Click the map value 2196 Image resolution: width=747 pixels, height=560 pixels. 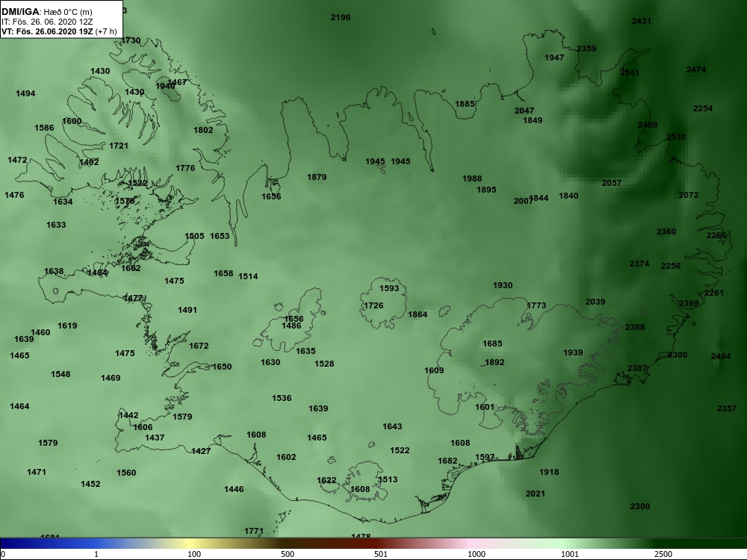click(x=341, y=17)
